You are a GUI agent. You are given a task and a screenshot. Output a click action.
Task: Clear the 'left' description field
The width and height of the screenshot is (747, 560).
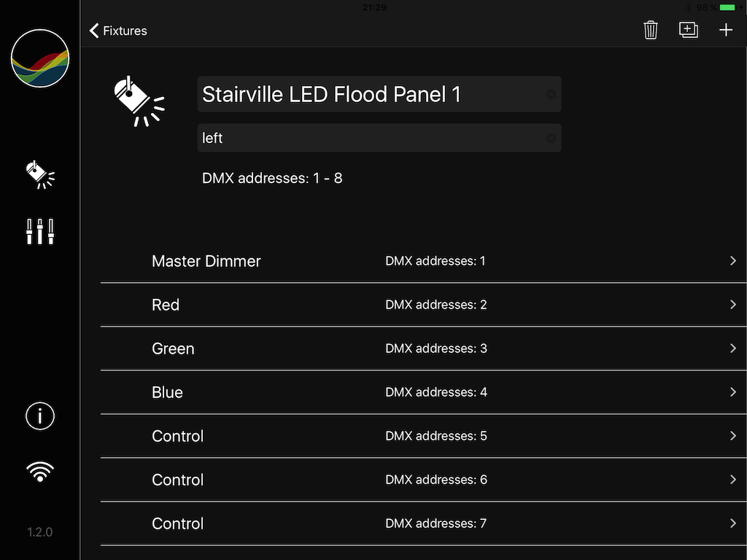click(551, 138)
